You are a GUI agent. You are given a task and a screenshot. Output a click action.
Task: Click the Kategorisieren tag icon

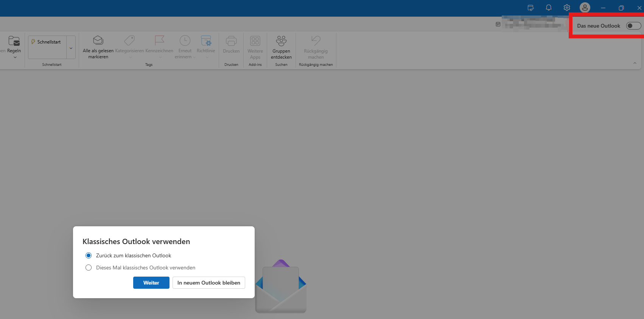pyautogui.click(x=129, y=40)
